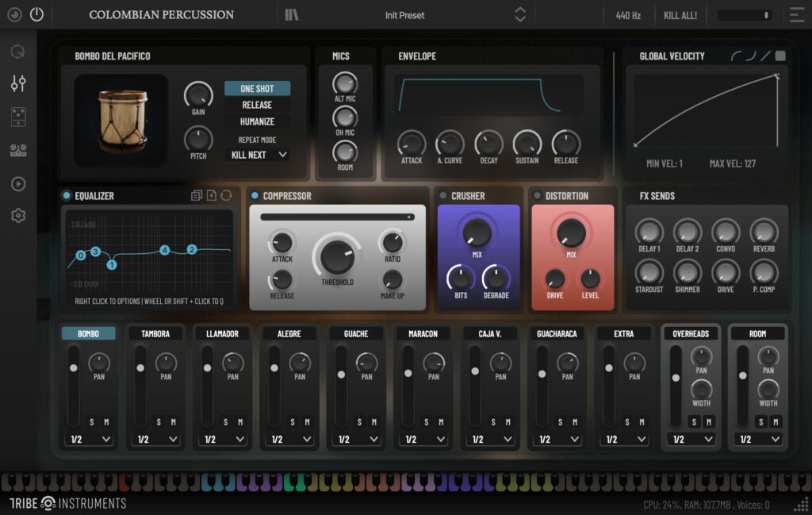Click the Crusher Mix knob

tap(477, 233)
